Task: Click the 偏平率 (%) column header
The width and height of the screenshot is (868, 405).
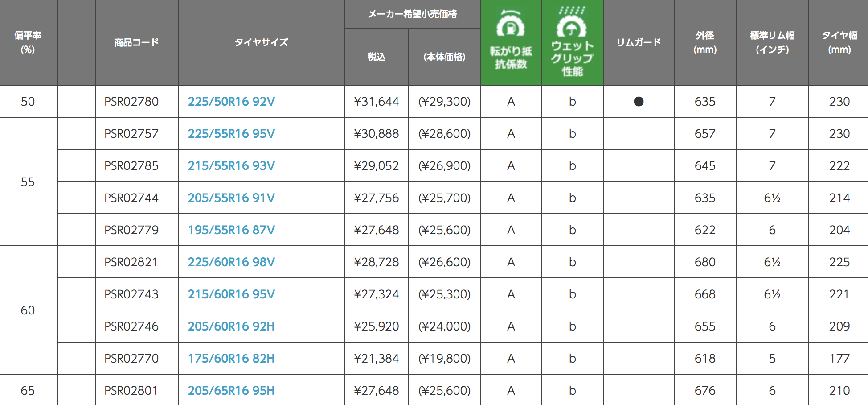Action: coord(28,42)
